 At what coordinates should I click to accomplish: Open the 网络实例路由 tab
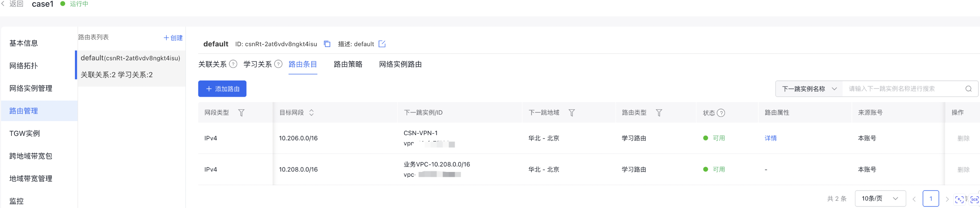pyautogui.click(x=400, y=64)
